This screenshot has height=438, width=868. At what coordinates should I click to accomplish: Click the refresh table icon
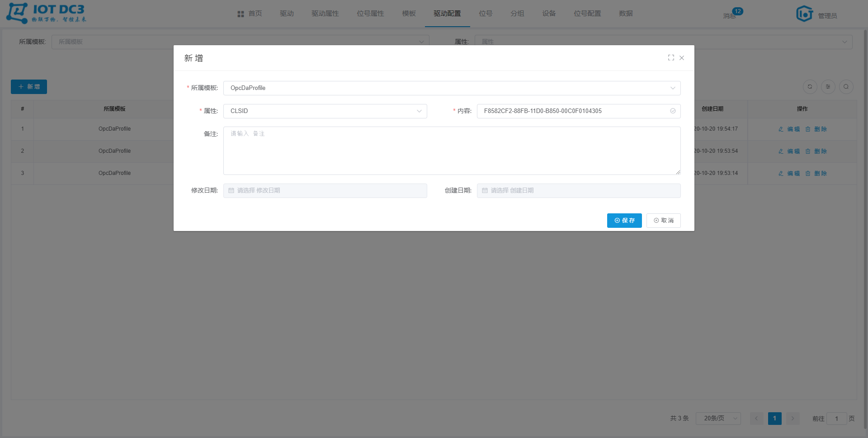[810, 87]
